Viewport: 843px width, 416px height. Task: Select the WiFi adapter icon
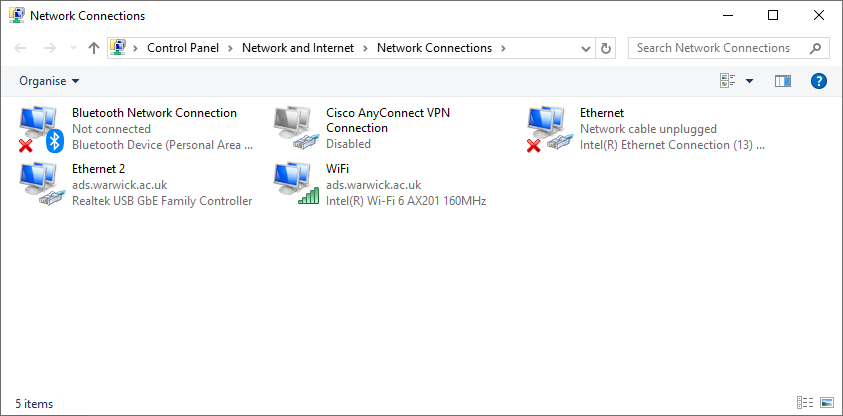pos(294,185)
